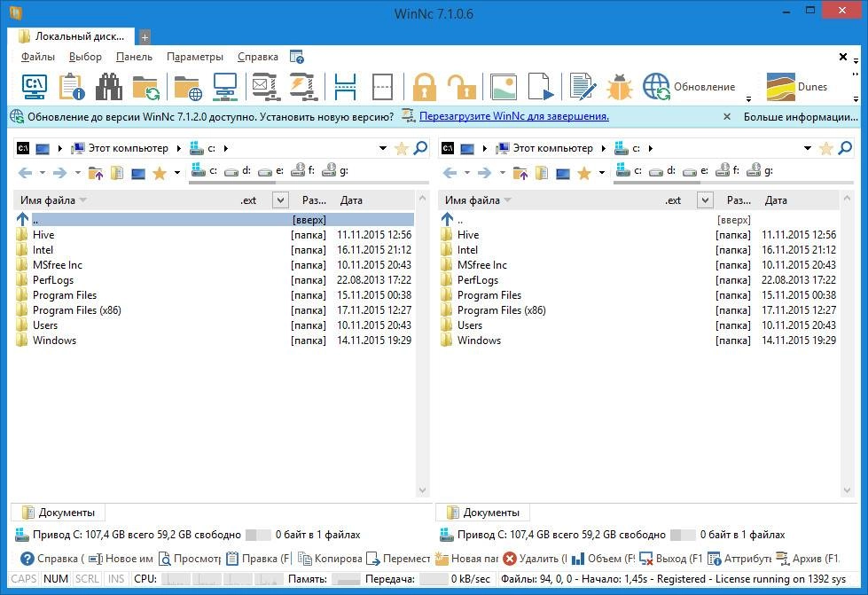This screenshot has height=595, width=868.
Task: Select the Program Files (x86) folder in left panel
Action: 215,310
